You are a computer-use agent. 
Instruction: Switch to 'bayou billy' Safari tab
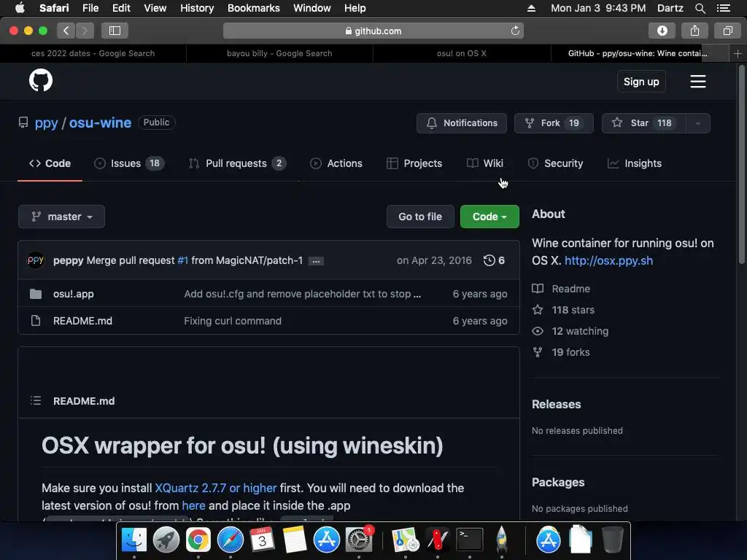point(279,53)
